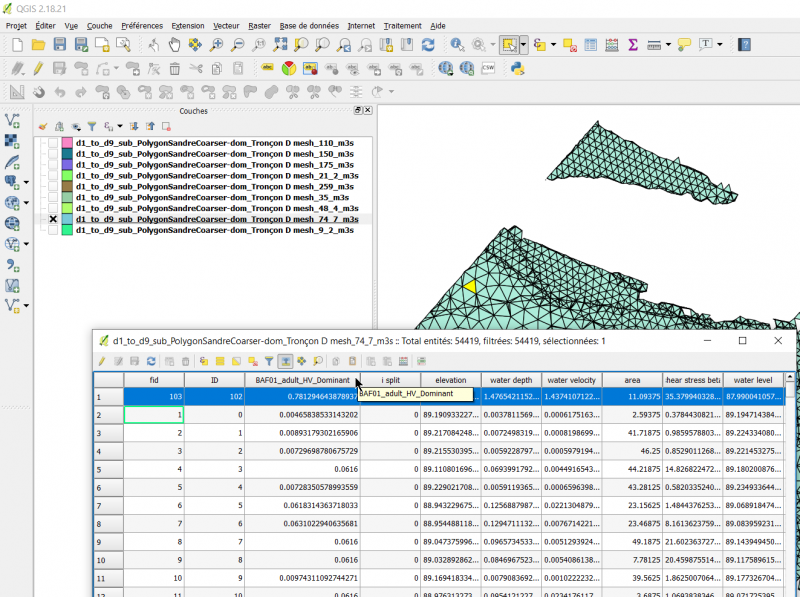The image size is (800, 597).
Task: Click the color swatch of mesh_74_7_m3s
Action: pos(67,218)
